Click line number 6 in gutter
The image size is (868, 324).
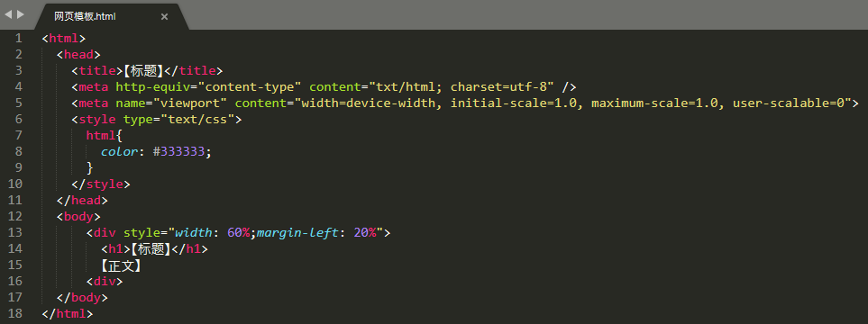coord(19,120)
